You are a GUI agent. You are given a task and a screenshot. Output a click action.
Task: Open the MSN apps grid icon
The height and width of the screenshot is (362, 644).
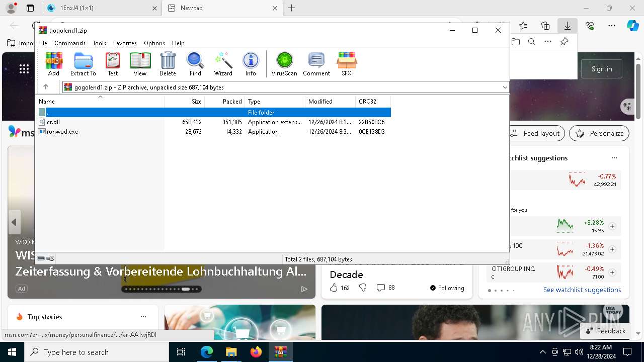(x=24, y=69)
